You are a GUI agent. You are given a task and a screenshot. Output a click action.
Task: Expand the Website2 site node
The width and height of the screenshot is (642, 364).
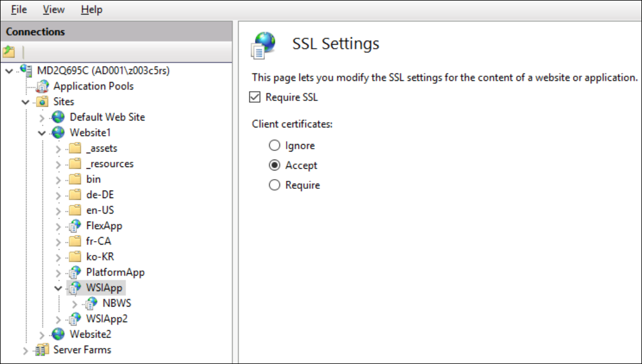point(41,335)
